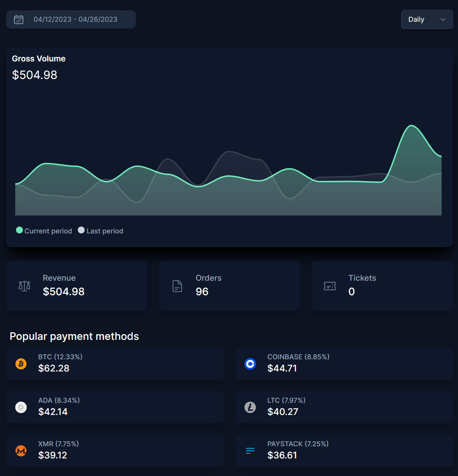Select the PAYSTACK (7.25%) payment method card
This screenshot has height=476, width=458.
pyautogui.click(x=344, y=451)
